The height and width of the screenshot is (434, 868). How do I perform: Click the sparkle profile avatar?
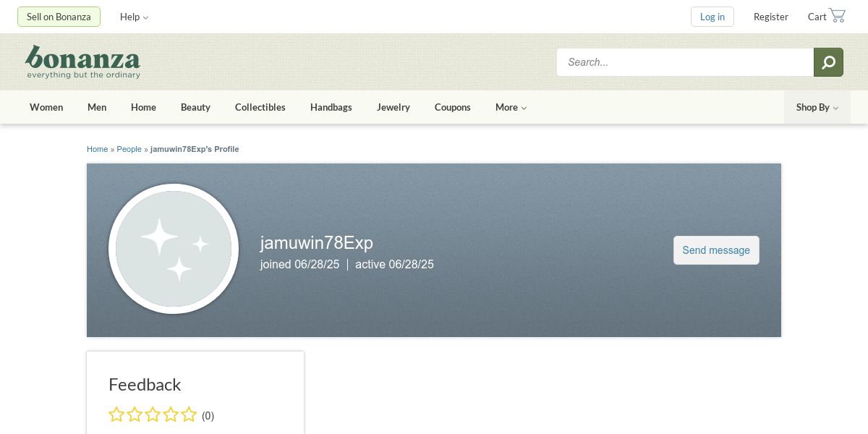click(x=174, y=249)
